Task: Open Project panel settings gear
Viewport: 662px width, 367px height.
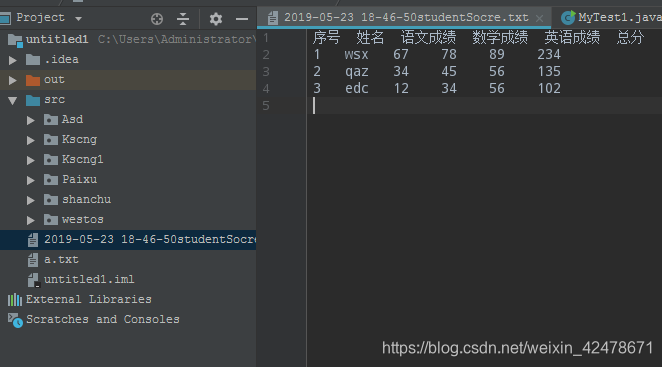Action: click(x=216, y=19)
